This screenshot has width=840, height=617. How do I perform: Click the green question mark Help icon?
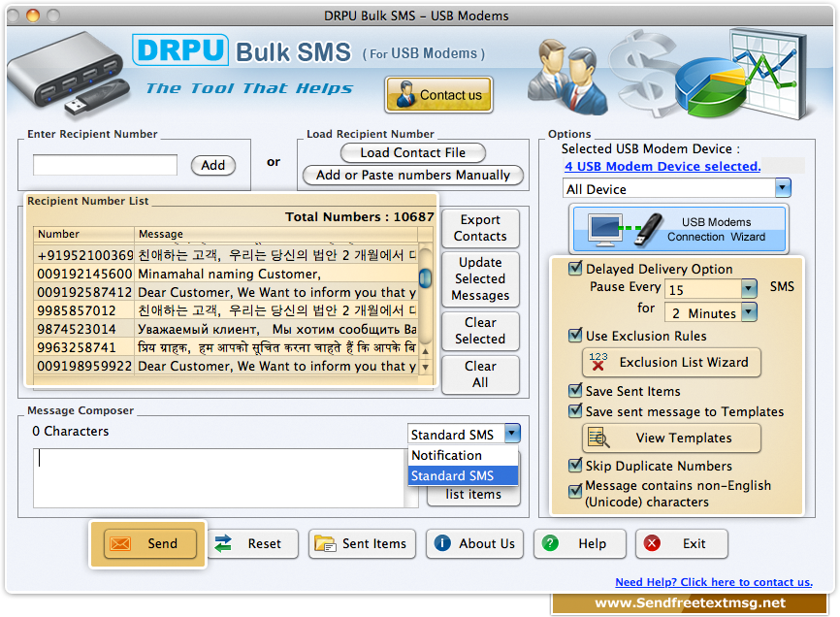[550, 543]
